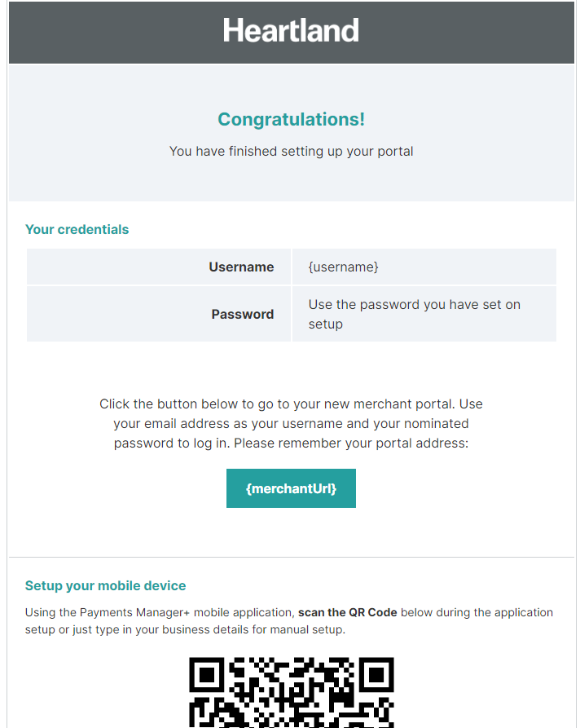
Task: Click the "Your credentials" section heading
Action: point(77,229)
